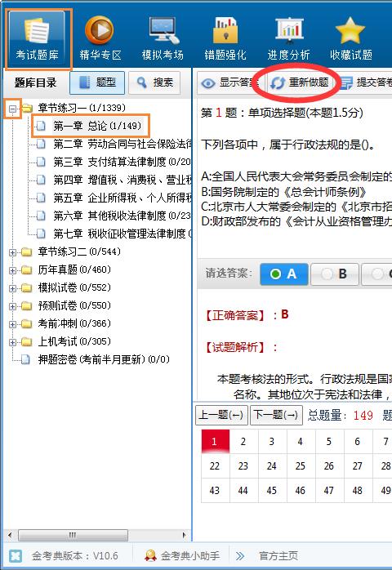Viewport: 392px width, 570px height.
Task: Jump to question 22 in grid
Action: coord(216,465)
